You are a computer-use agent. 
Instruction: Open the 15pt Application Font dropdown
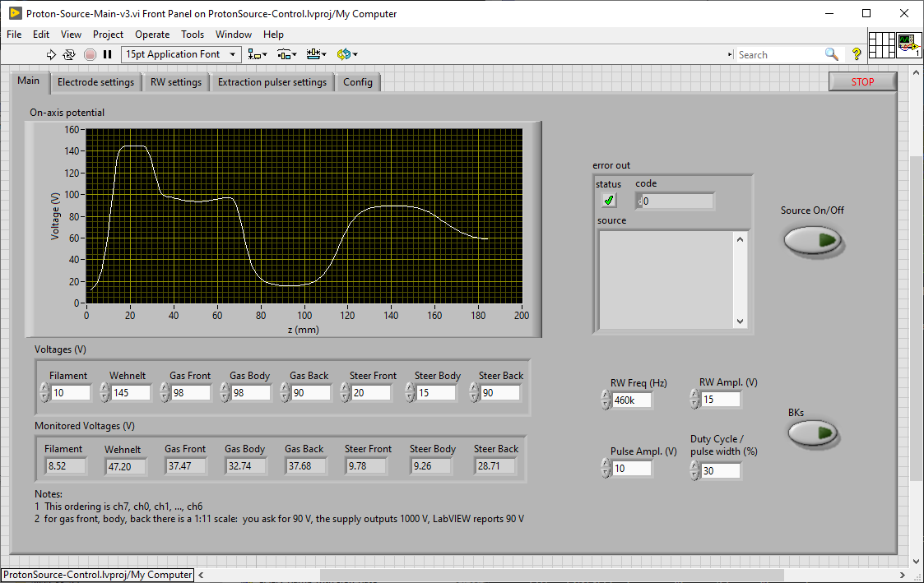[x=181, y=54]
